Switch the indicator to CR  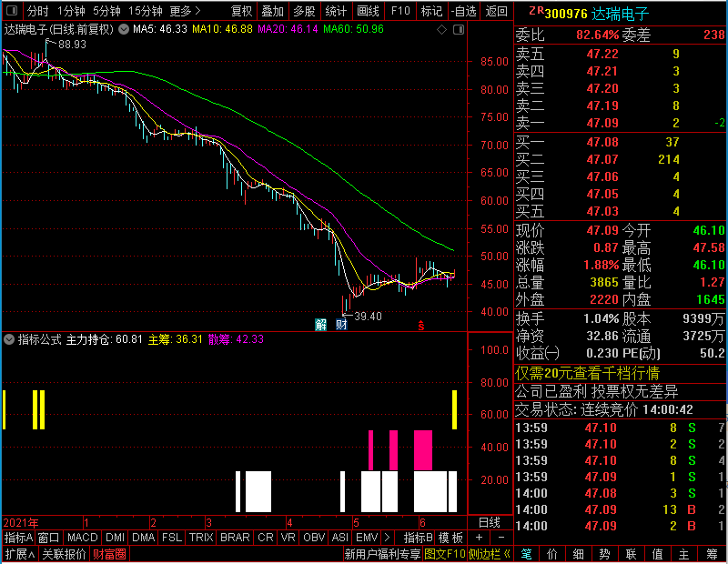[266, 538]
